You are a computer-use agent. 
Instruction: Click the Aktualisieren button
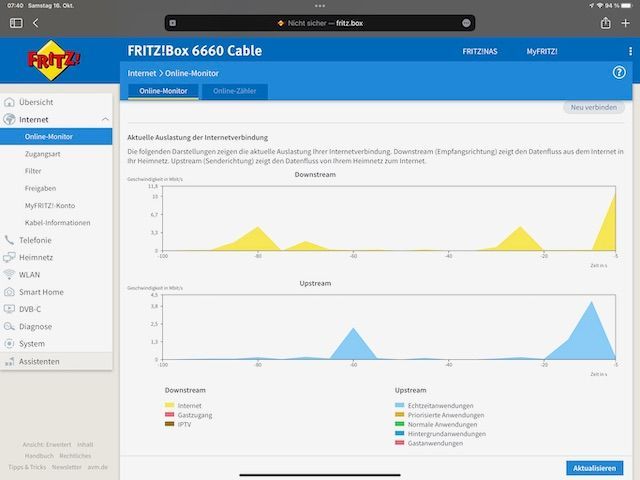[594, 468]
